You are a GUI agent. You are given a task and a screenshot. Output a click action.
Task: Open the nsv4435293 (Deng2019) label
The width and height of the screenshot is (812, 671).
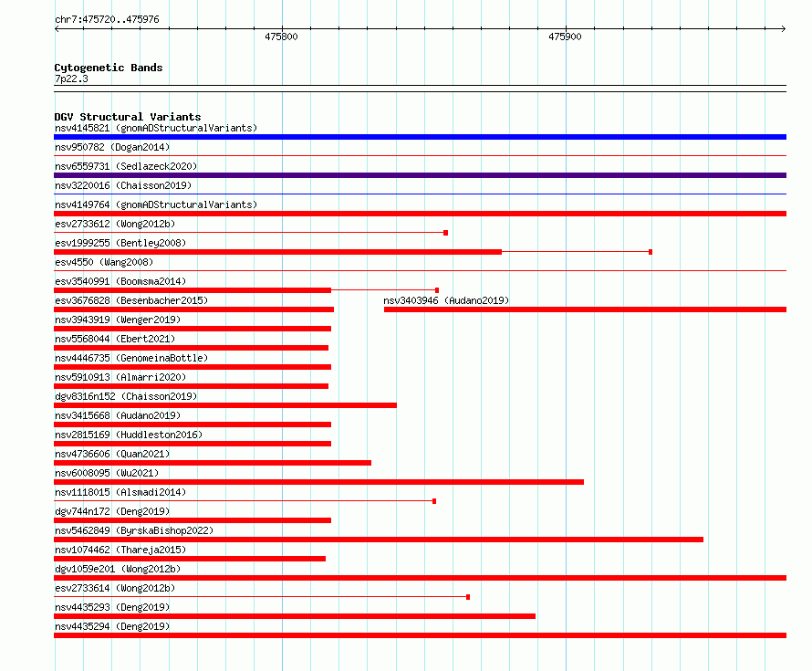112,607
